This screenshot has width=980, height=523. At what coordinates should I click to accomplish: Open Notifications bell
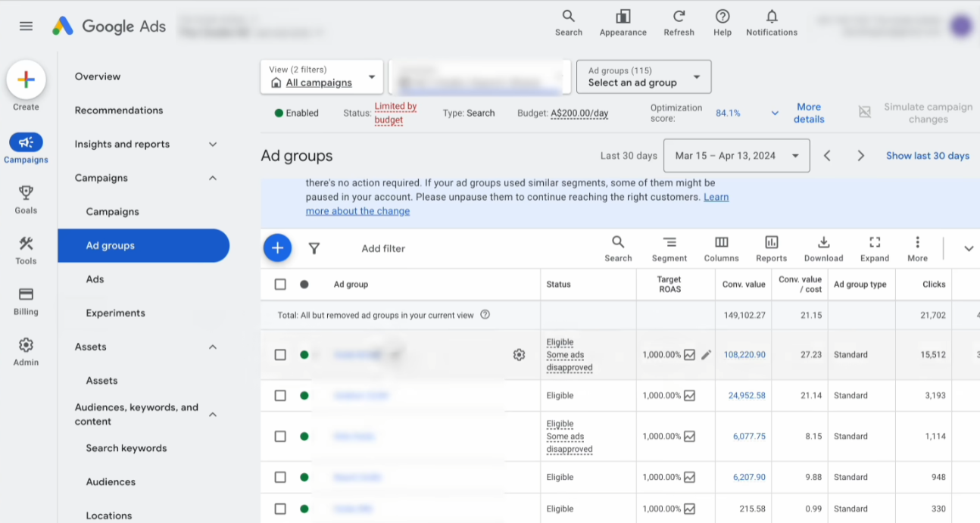[771, 17]
